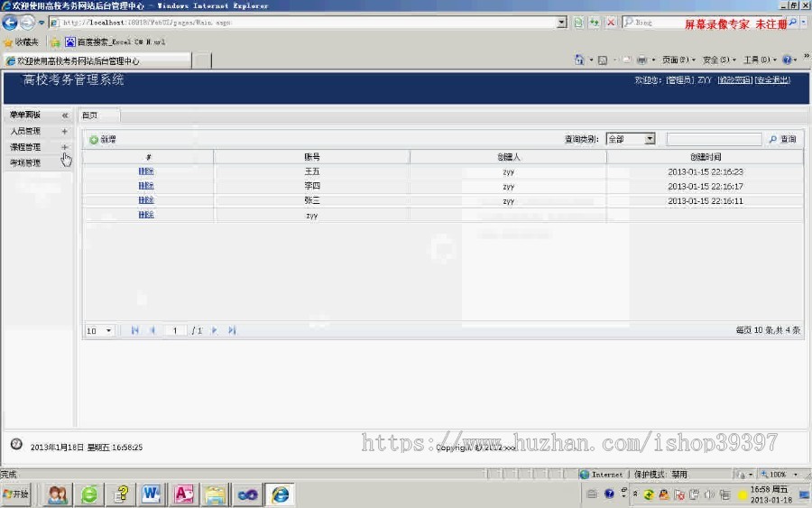Click 删除 link for zyy account row
812x508 pixels.
[x=146, y=215]
